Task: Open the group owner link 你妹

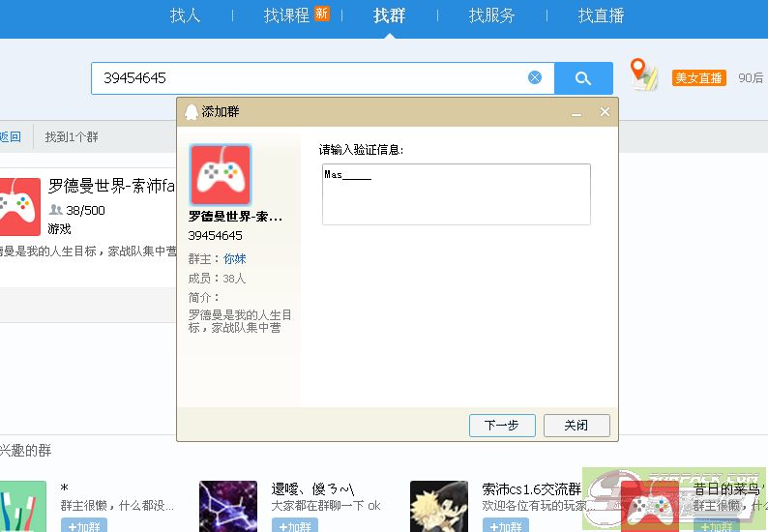Action: [x=235, y=259]
